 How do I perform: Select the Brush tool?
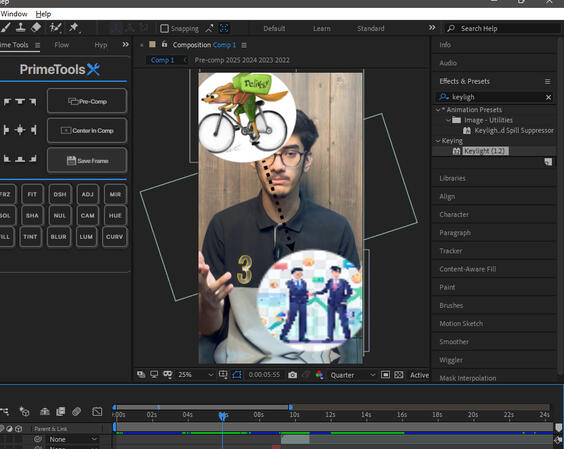pos(5,27)
